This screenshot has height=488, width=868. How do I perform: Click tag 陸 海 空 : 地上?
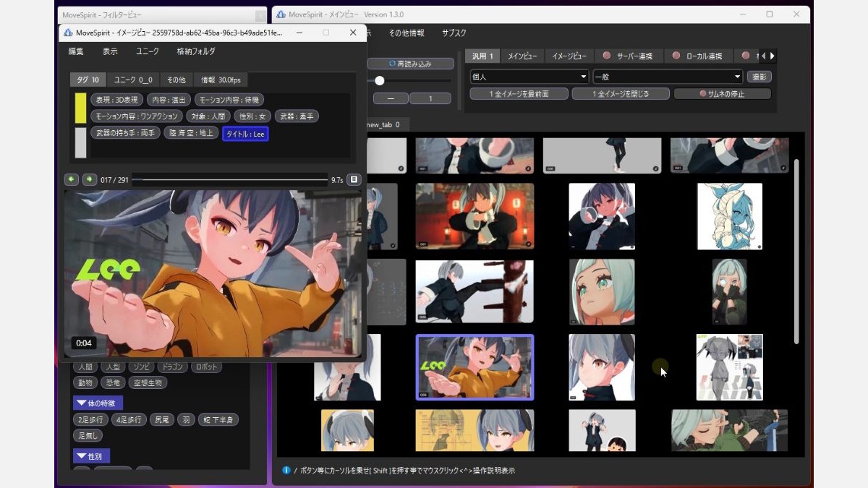point(192,133)
